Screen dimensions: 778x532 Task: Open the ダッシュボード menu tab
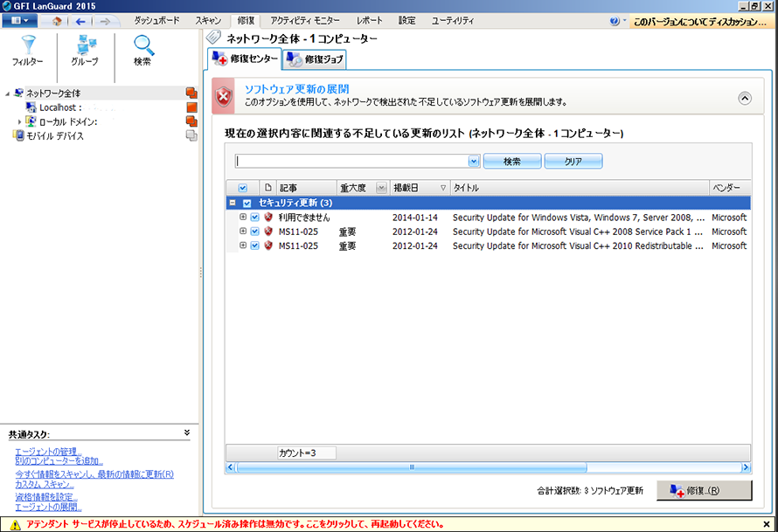(x=156, y=21)
